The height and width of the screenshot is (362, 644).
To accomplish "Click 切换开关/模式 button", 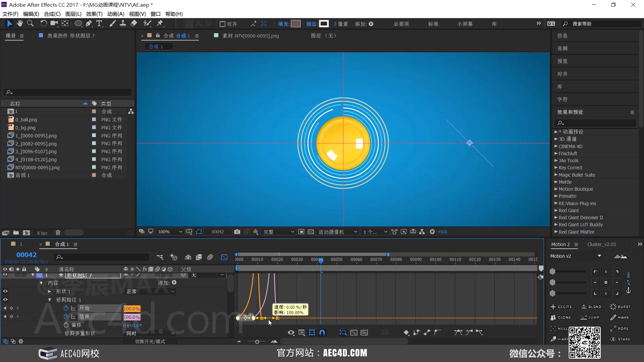I will click(150, 341).
